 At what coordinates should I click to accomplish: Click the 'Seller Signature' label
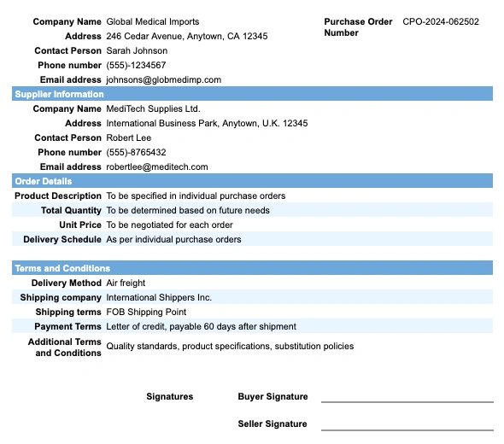[x=273, y=424]
